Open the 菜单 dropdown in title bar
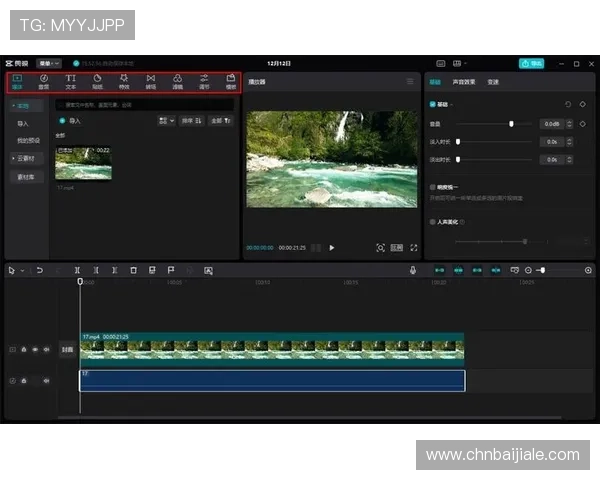The image size is (600, 480). point(49,63)
